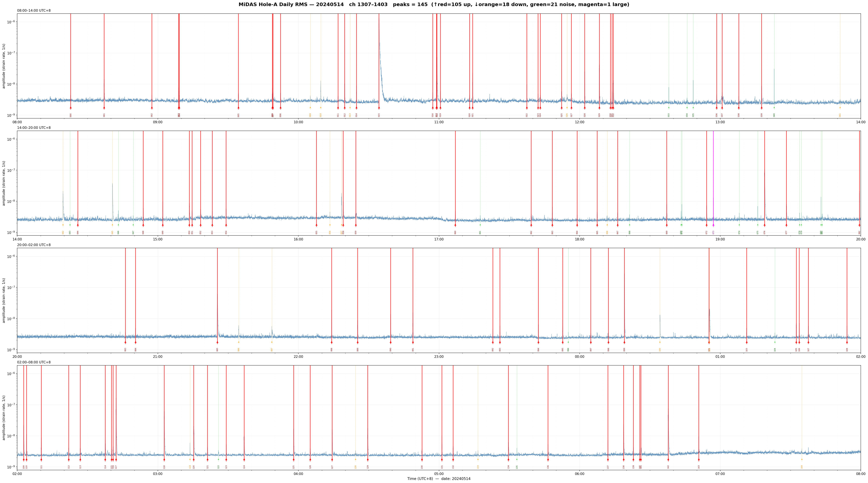The width and height of the screenshot is (868, 483).
Task: Click peak label 002
Action: click(x=152, y=115)
